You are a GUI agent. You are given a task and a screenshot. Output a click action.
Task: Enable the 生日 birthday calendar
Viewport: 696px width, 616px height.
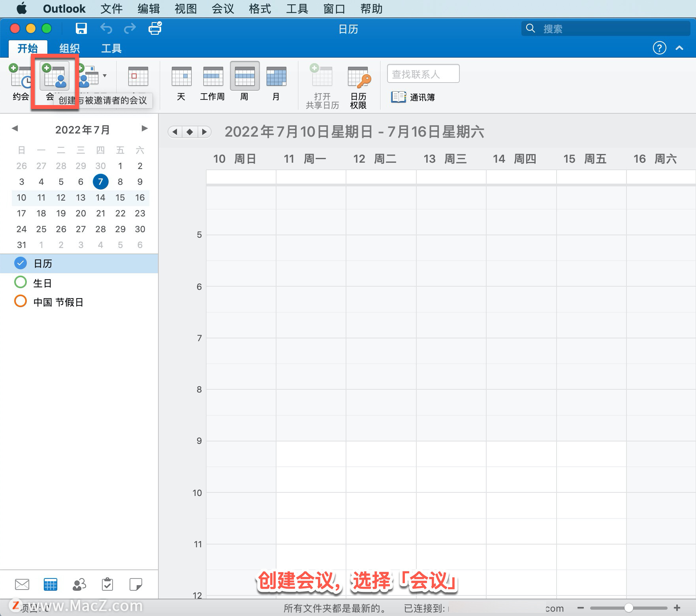point(21,282)
